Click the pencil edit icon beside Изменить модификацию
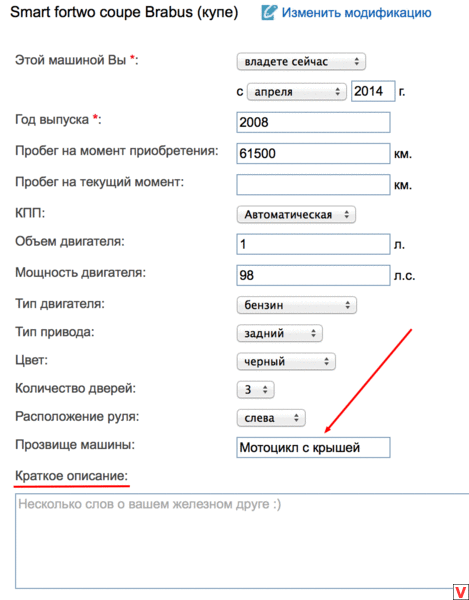 (x=269, y=12)
